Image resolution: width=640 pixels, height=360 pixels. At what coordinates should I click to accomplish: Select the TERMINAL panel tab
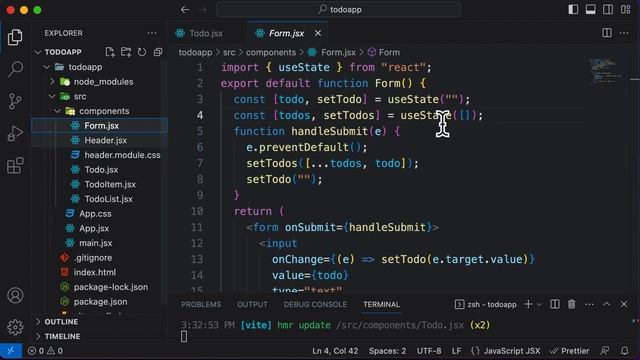(382, 304)
